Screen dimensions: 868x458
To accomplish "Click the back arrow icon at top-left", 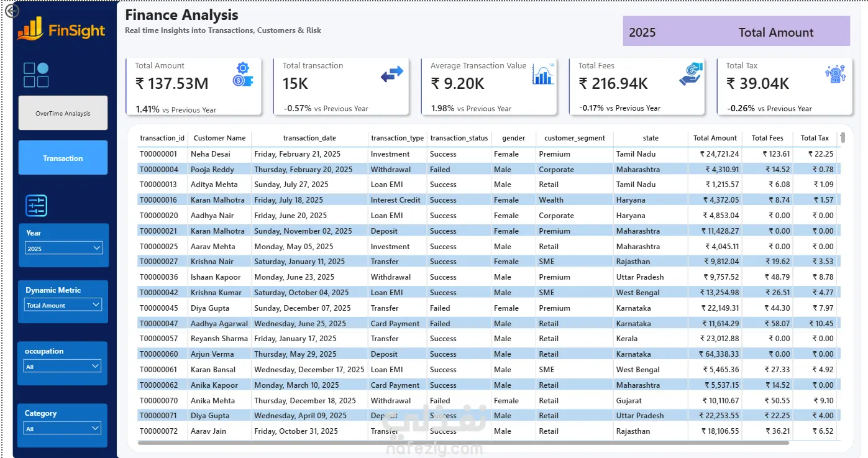I will [11, 11].
